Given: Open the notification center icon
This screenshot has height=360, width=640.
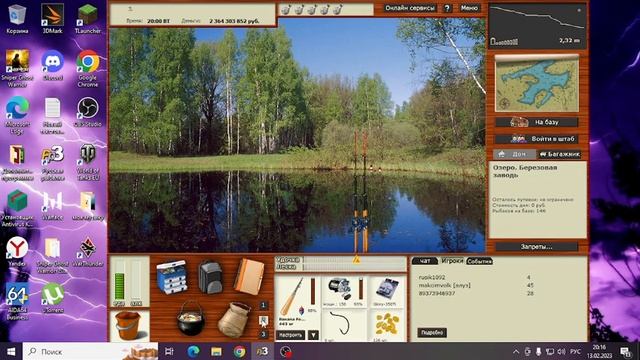Looking at the screenshot, I should click(x=626, y=351).
